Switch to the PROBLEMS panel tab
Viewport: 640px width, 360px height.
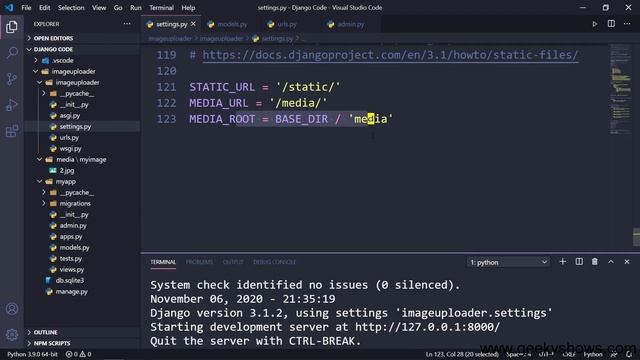(199, 262)
